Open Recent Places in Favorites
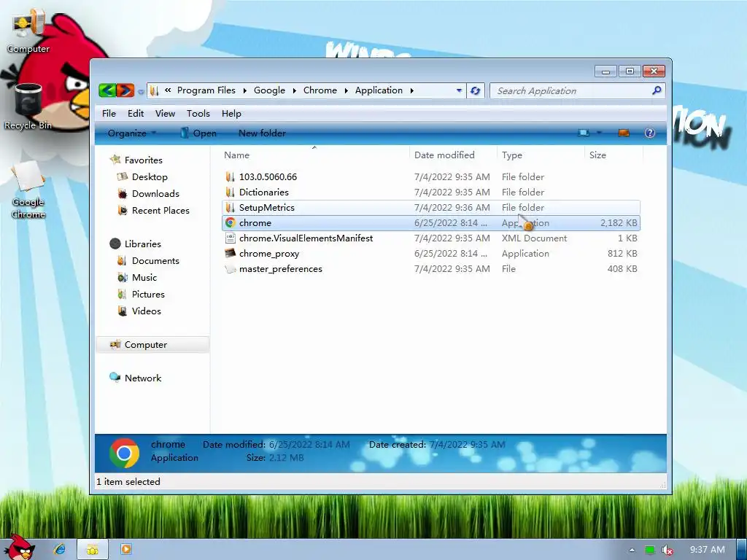The height and width of the screenshot is (560, 747). click(x=153, y=210)
